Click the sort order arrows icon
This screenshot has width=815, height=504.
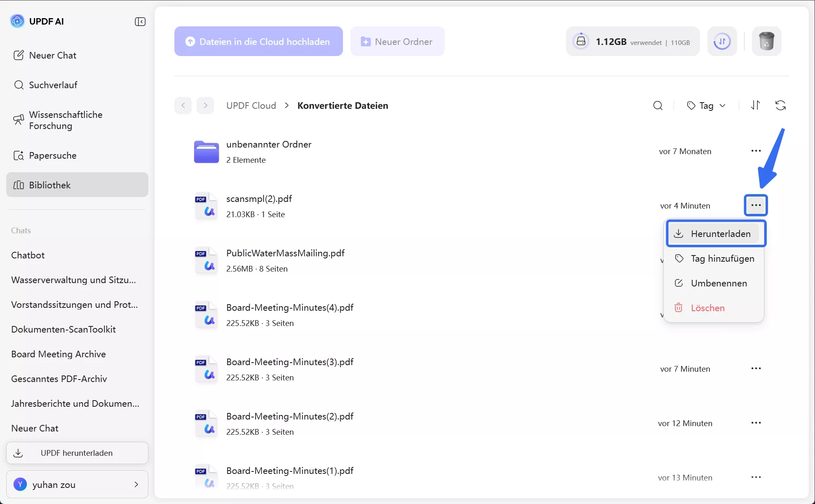[x=755, y=105]
